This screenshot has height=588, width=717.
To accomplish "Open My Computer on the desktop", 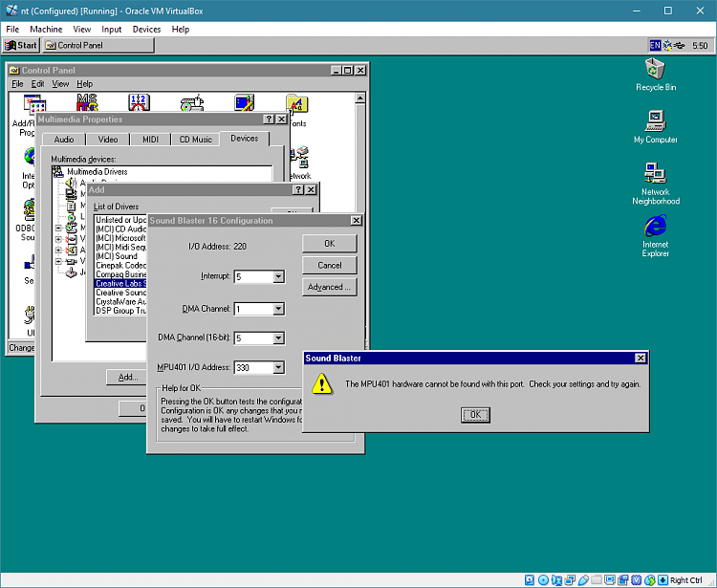I will [x=655, y=121].
